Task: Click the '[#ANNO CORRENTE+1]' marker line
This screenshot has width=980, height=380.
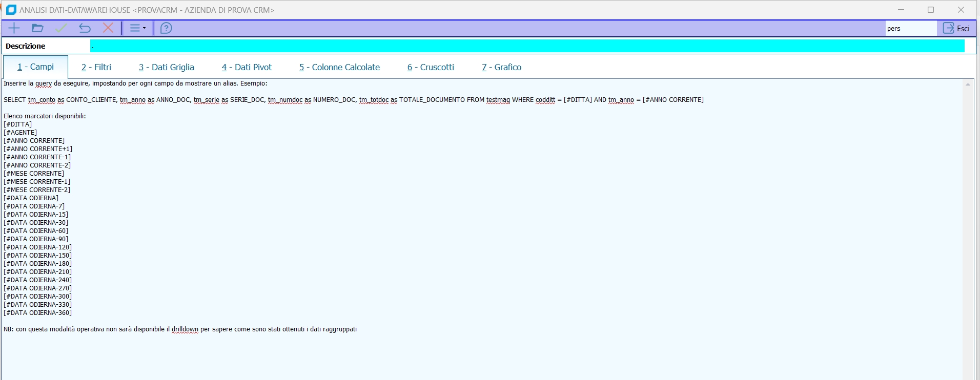Action: pyautogui.click(x=38, y=149)
